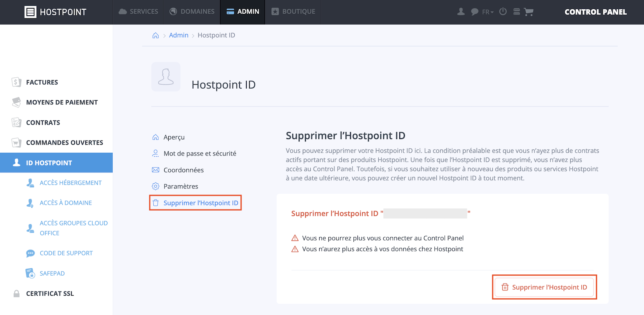The height and width of the screenshot is (315, 644).
Task: Go to Admin breadcrumb link
Action: pyautogui.click(x=179, y=35)
